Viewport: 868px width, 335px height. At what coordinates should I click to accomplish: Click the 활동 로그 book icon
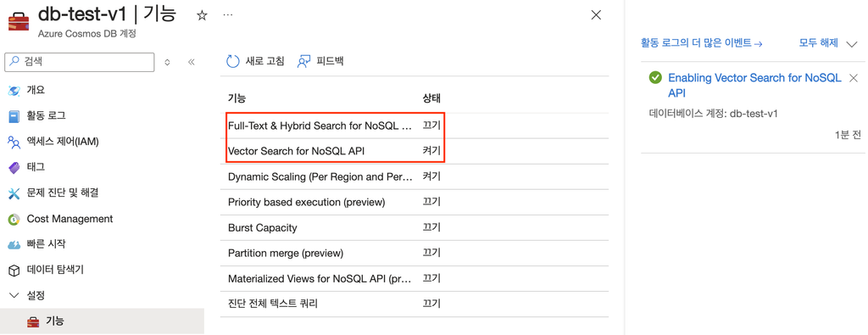14,116
